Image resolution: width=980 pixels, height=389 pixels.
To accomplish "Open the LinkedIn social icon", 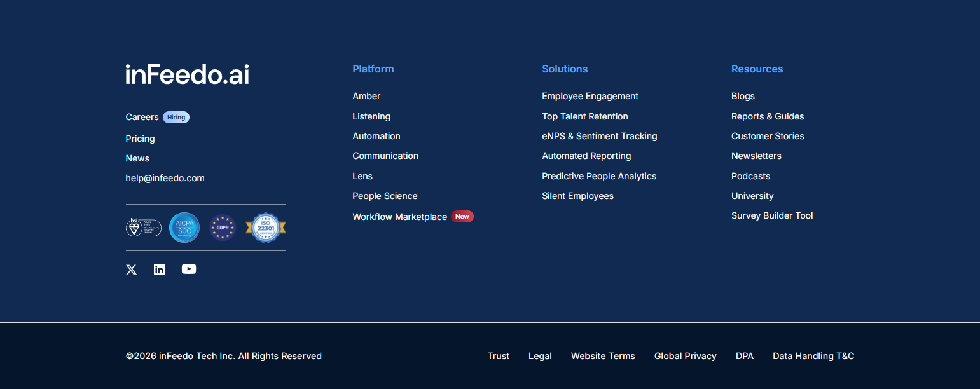I will [159, 270].
